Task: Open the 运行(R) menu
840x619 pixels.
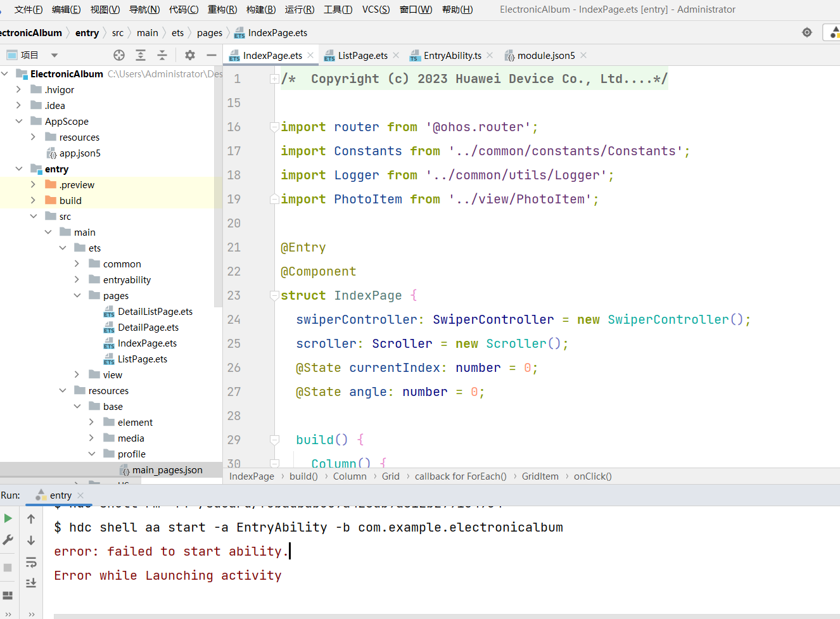Action: (x=300, y=10)
